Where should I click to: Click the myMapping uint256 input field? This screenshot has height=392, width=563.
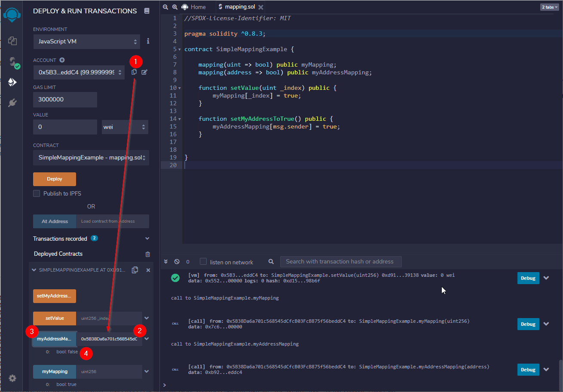point(109,371)
